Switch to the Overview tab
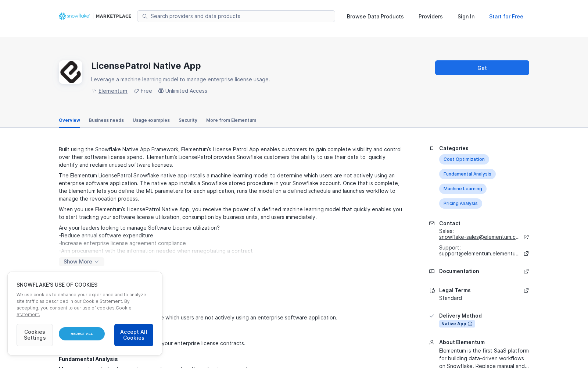588x368 pixels. 69,120
